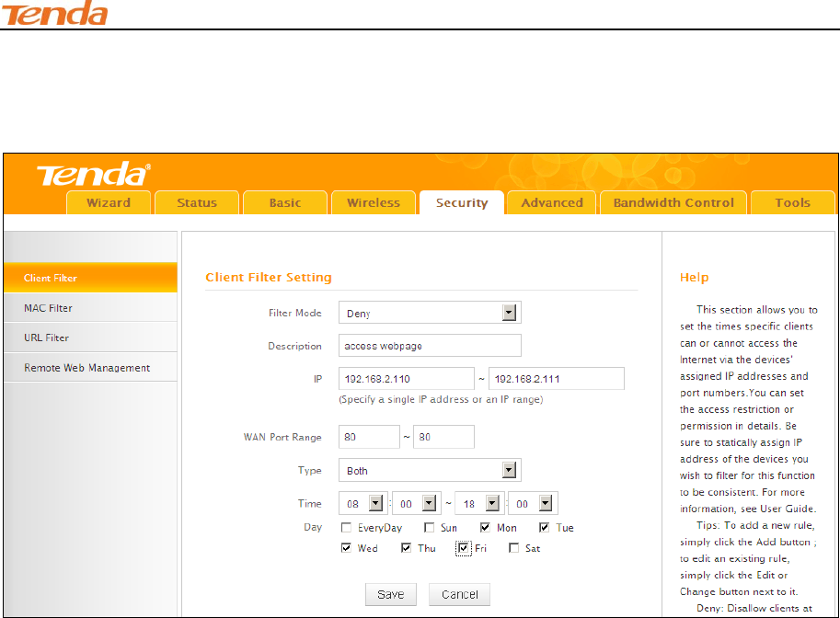Select the Security tab
Viewport: 840px width, 618px height.
(x=462, y=203)
